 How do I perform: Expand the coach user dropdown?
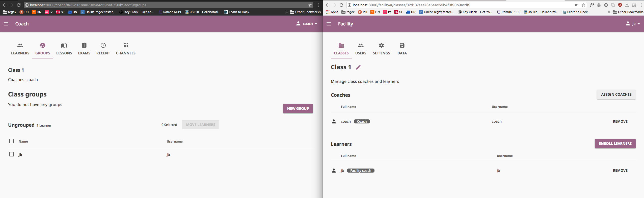click(x=307, y=24)
